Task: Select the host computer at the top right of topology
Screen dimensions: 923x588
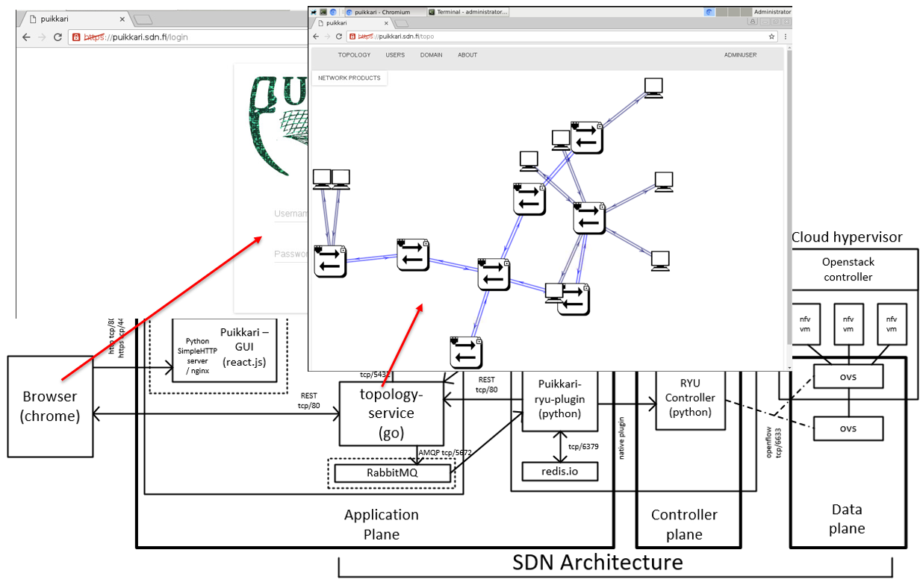Action: click(x=654, y=88)
